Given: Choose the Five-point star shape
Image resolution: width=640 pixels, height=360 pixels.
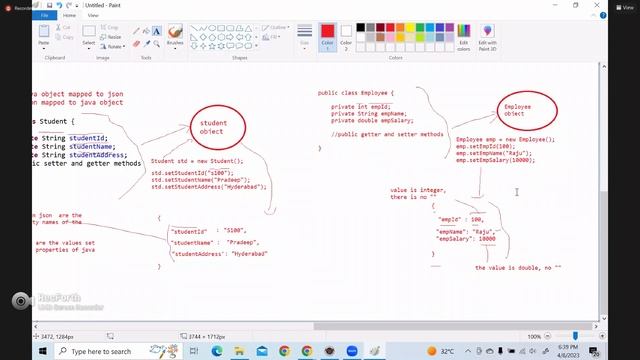Looking at the screenshot, I should tap(212, 46).
